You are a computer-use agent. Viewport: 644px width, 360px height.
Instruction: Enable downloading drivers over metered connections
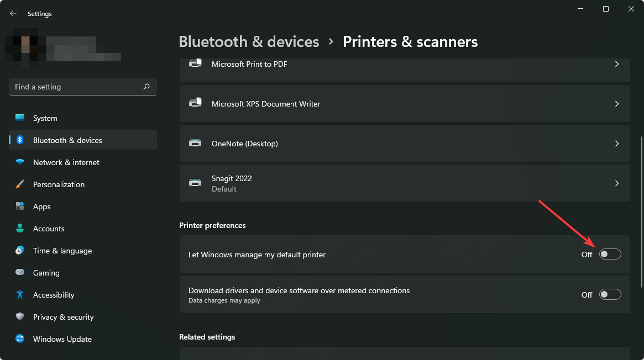pyautogui.click(x=610, y=294)
